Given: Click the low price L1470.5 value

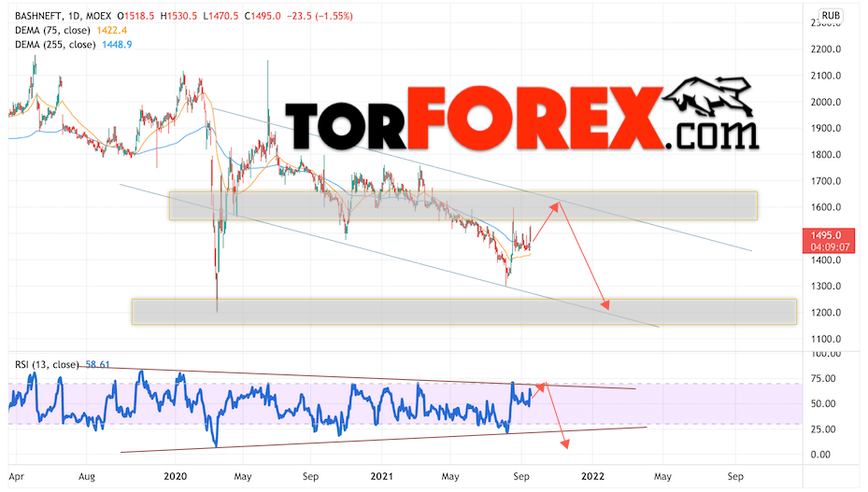Looking at the screenshot, I should pos(221,16).
